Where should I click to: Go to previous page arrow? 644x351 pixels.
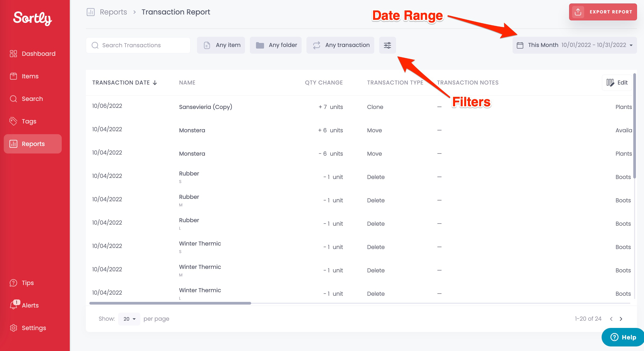[x=611, y=319]
